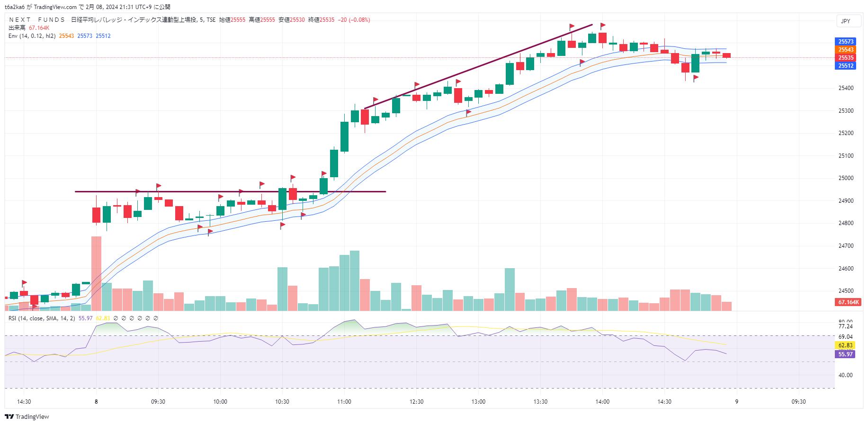Screen dimensions: 868x425
Task: Click the NEXT FUNDS symbol title
Action: point(37,20)
